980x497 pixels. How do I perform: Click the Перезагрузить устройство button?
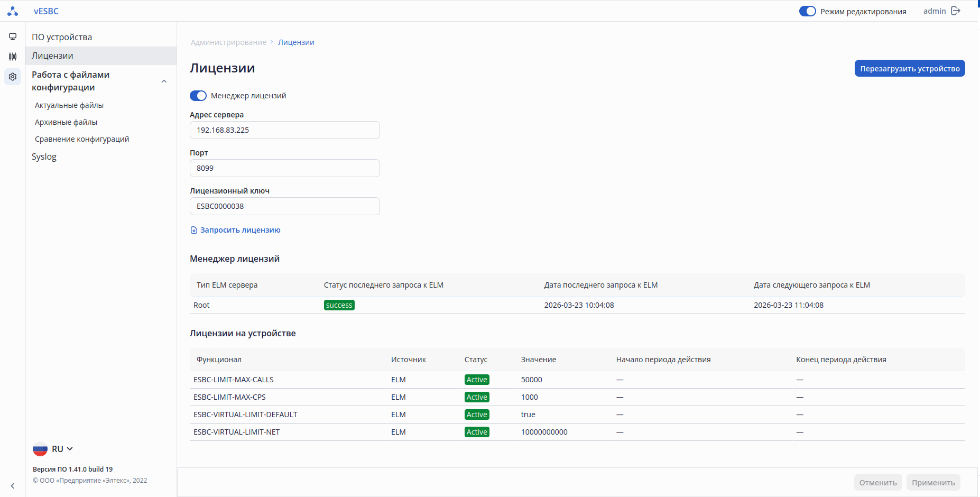[909, 69]
